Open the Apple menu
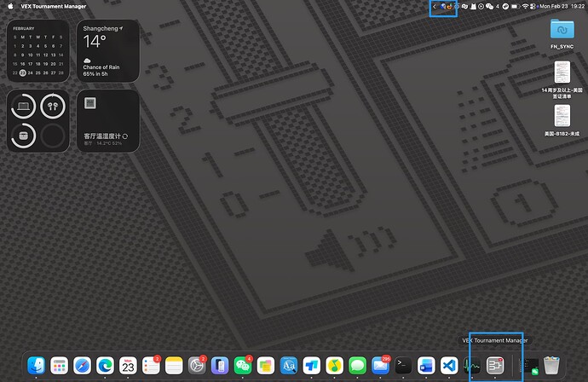Viewport: 588px width, 382px height. 10,6
